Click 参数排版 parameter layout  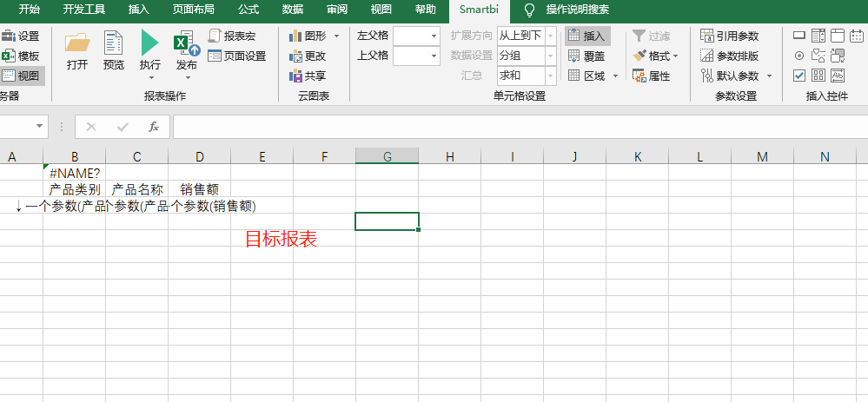tap(730, 56)
